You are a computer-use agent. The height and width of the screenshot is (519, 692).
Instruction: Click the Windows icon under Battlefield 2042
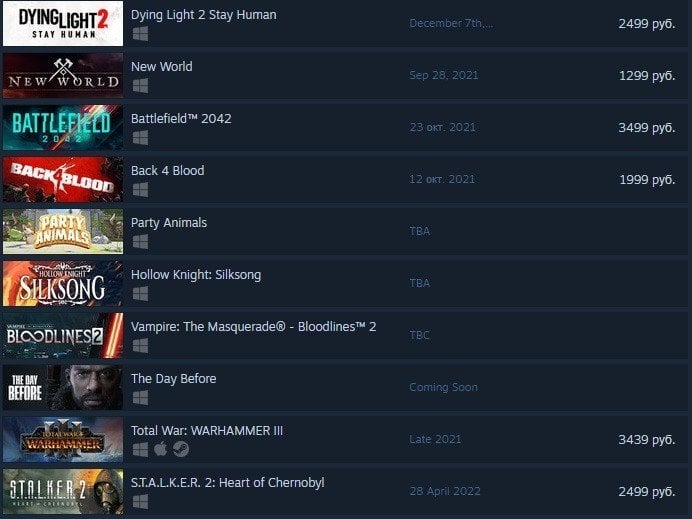(140, 138)
